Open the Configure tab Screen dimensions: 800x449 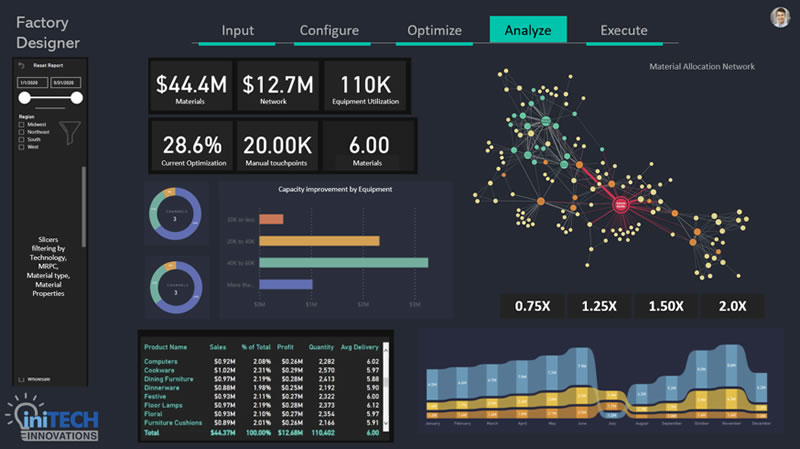(x=329, y=30)
